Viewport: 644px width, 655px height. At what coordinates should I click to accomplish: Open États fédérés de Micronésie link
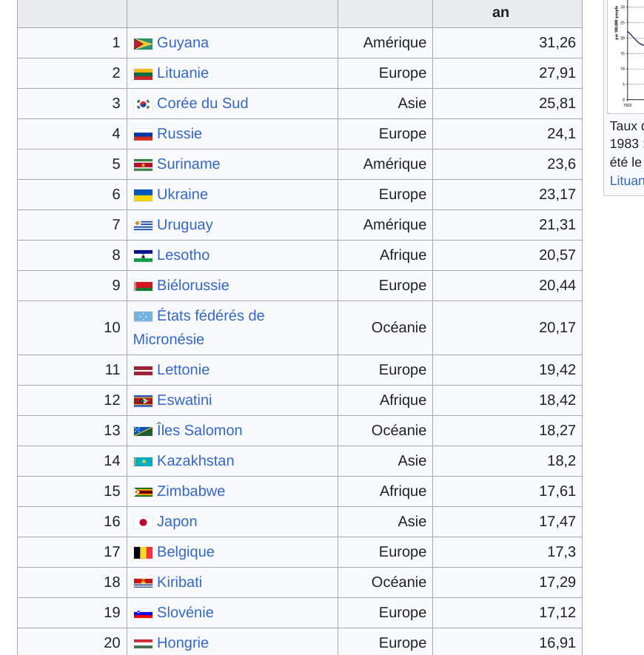[199, 327]
